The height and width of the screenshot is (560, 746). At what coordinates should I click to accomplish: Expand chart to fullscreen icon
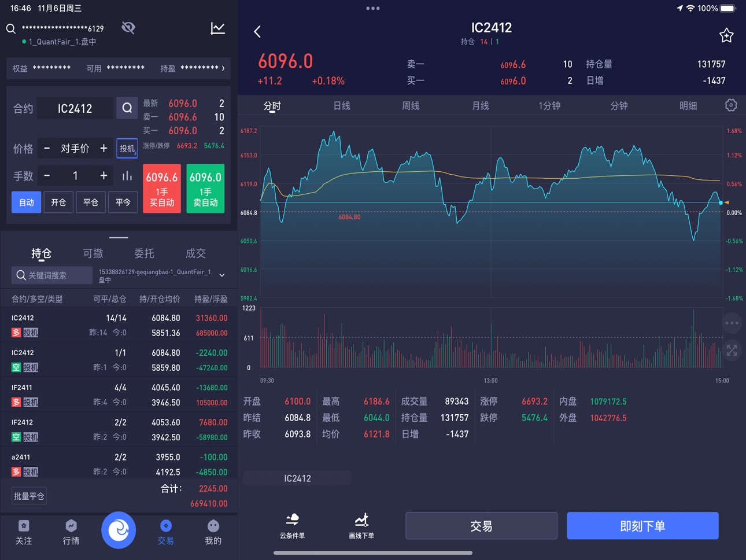(732, 350)
